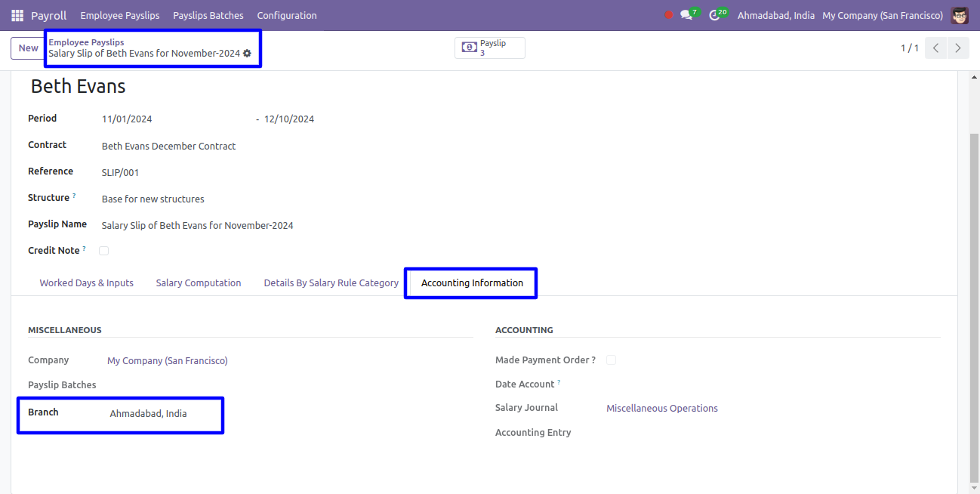The image size is (980, 494).
Task: Open the gear actions menu beside payslip title
Action: (247, 54)
